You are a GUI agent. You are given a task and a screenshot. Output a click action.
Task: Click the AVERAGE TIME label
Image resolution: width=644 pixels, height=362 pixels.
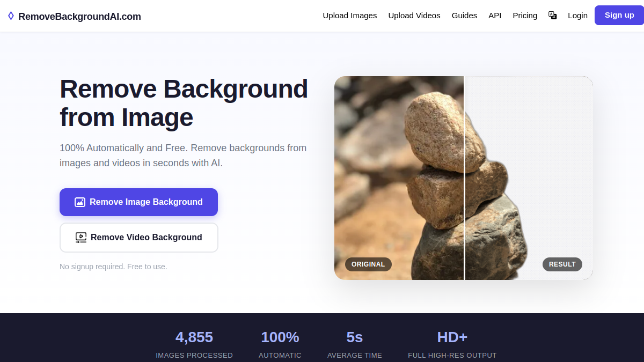(x=355, y=355)
